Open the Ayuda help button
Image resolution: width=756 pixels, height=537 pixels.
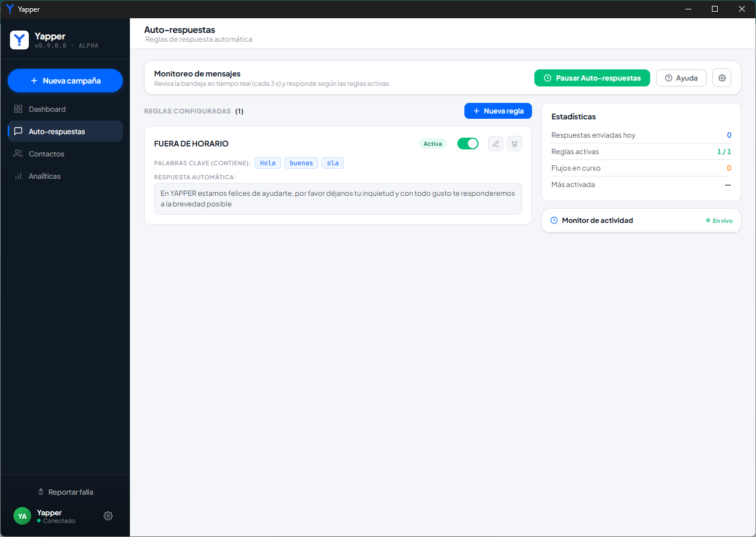681,78
